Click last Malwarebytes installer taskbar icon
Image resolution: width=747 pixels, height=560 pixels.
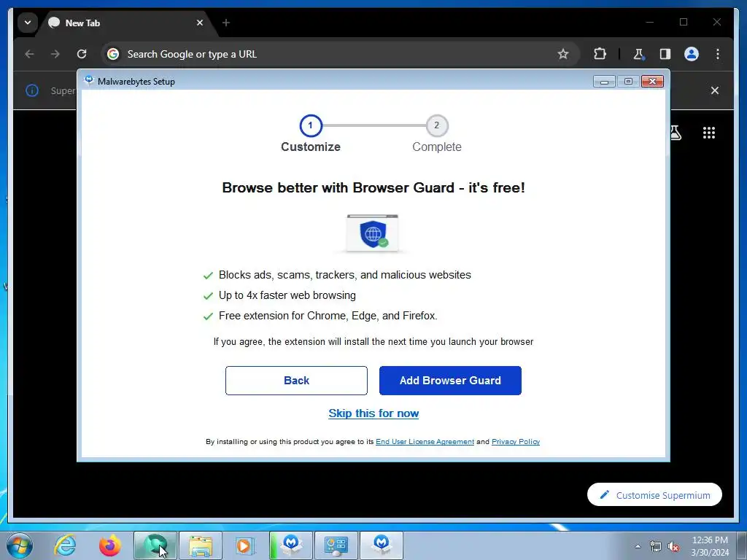[x=382, y=545]
